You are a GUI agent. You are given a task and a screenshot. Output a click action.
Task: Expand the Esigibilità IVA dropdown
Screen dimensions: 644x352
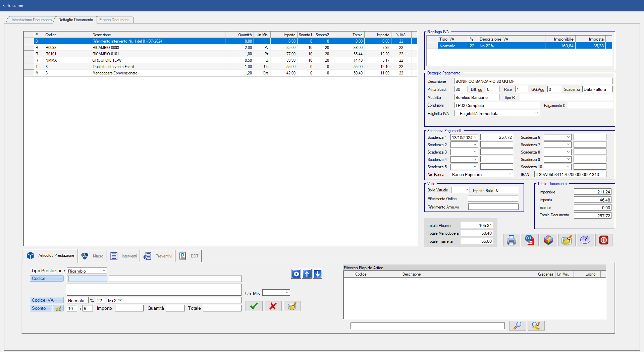click(x=537, y=113)
